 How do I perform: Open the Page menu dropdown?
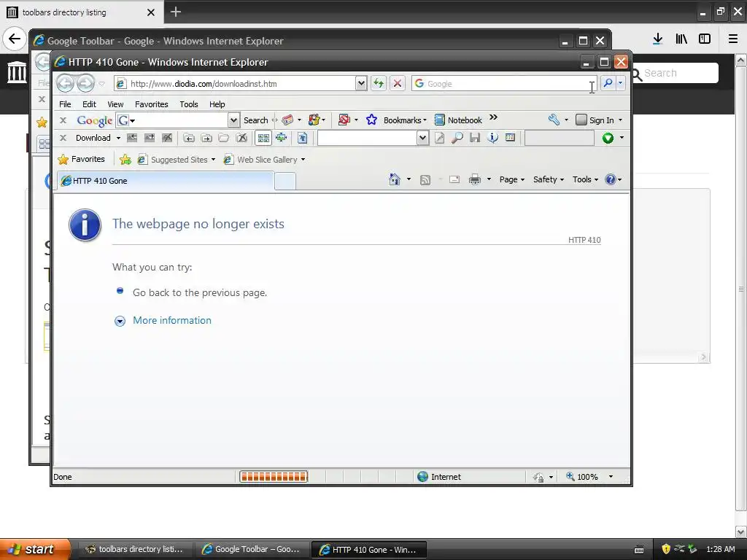point(511,179)
